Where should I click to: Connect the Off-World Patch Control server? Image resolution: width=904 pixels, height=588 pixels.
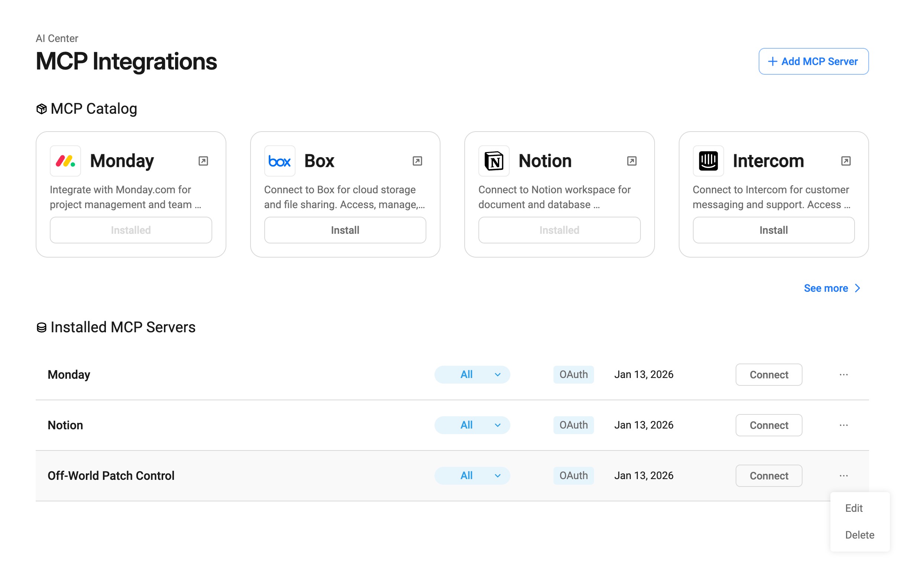tap(769, 475)
